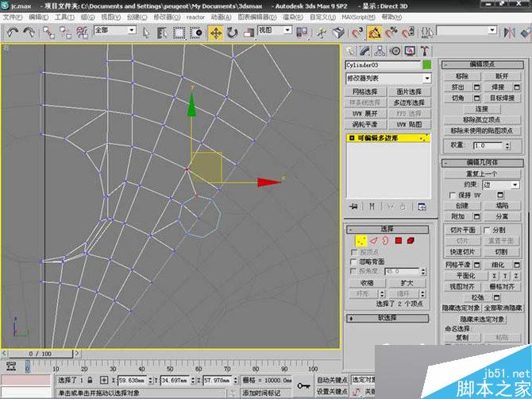Open the 编辑 menu
The image size is (532, 399).
[x=38, y=17]
